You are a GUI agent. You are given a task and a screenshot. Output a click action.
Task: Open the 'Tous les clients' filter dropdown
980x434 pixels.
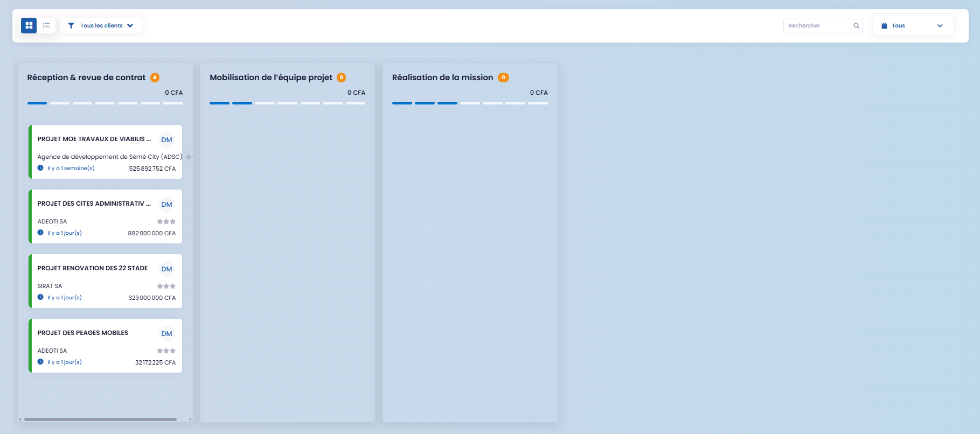(102, 25)
